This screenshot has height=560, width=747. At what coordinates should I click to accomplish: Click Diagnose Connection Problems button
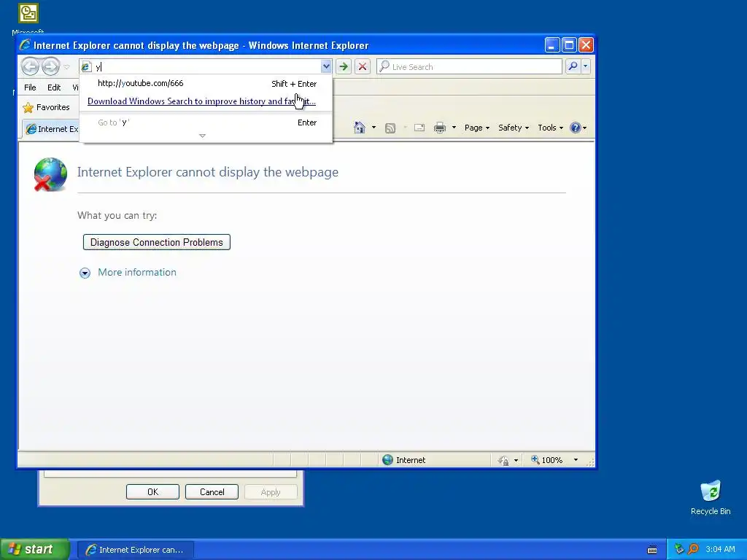pyautogui.click(x=157, y=242)
